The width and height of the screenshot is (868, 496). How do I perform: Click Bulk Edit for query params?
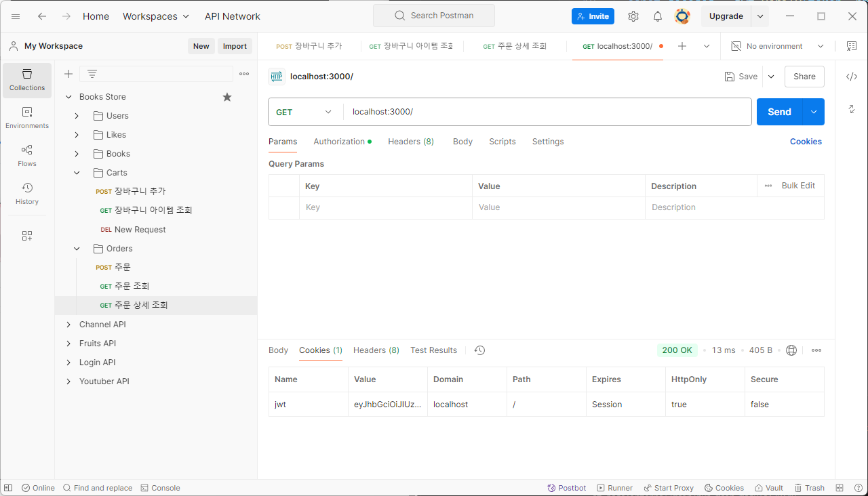798,186
